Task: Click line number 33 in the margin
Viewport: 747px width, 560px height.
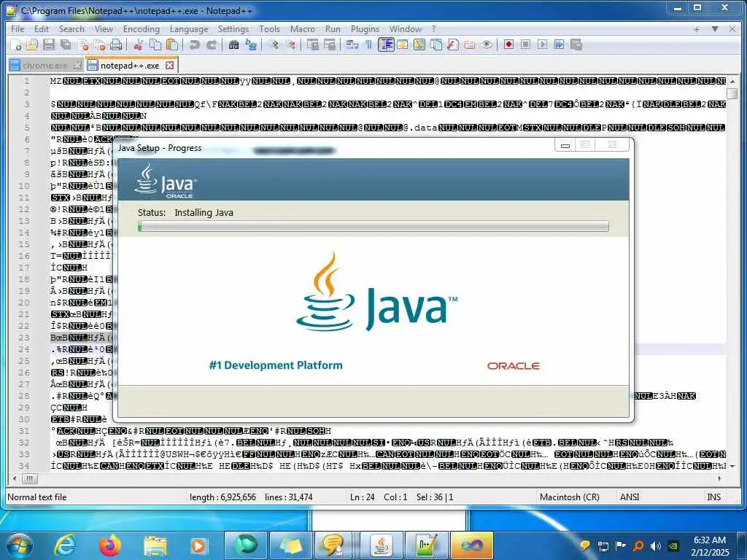Action: coord(24,454)
